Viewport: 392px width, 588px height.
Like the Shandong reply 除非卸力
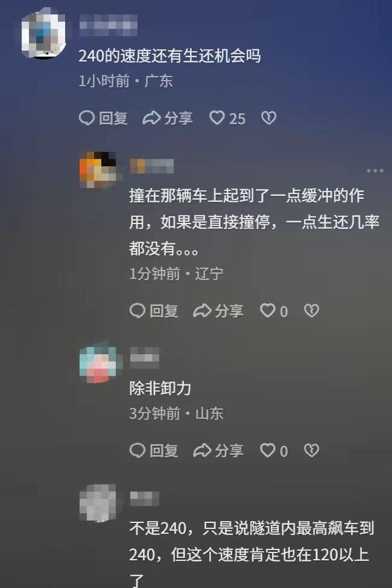pos(274,451)
